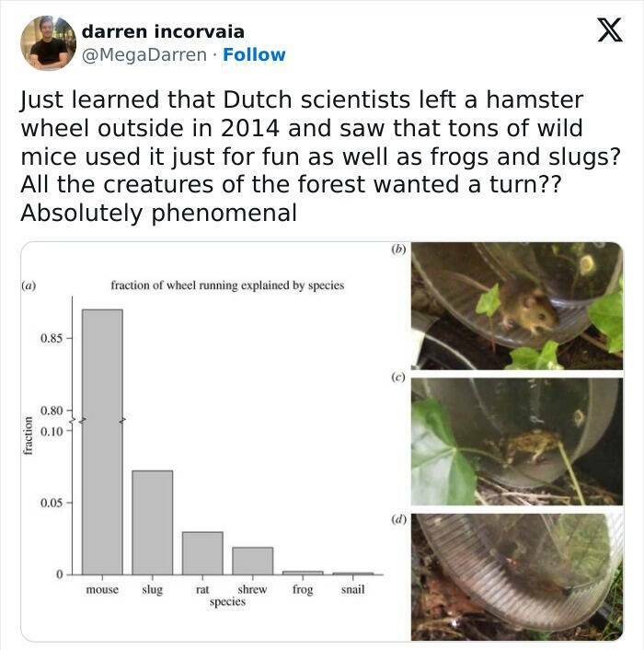
Task: Open the frog-in-wheel photo (c)
Action: (515, 440)
